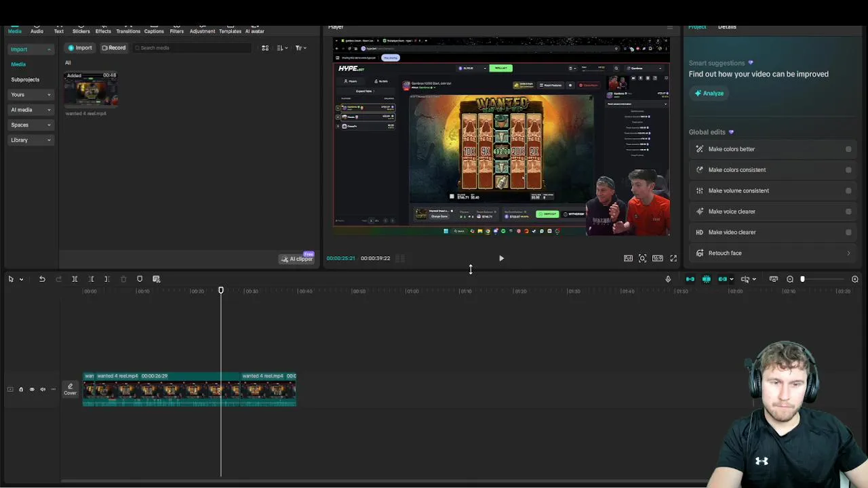This screenshot has width=868, height=488.
Task: Open the Adjustment tab
Action: coord(202,30)
